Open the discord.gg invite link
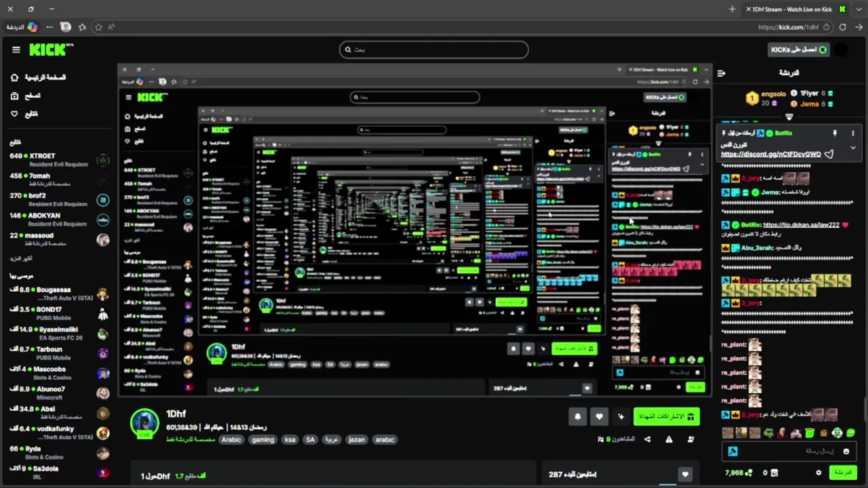 [770, 154]
